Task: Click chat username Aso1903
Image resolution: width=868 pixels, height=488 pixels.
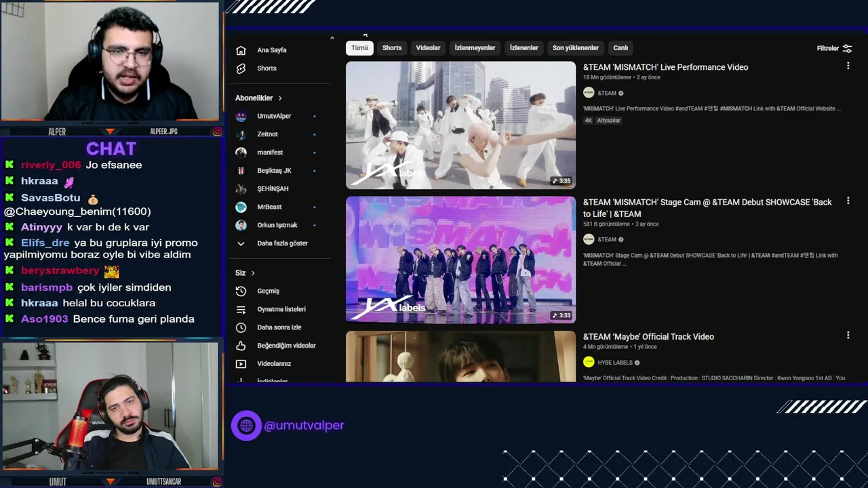Action: (x=45, y=319)
